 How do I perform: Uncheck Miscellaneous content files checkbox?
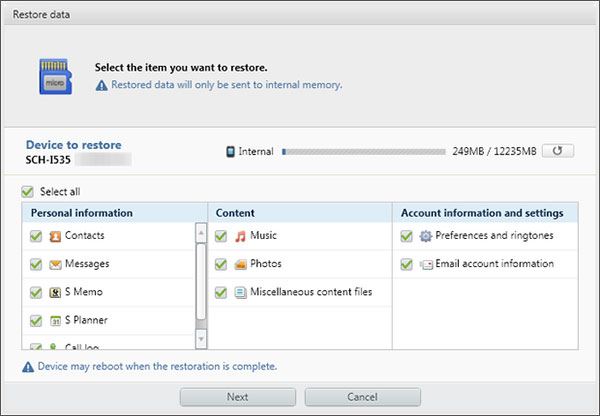[221, 292]
